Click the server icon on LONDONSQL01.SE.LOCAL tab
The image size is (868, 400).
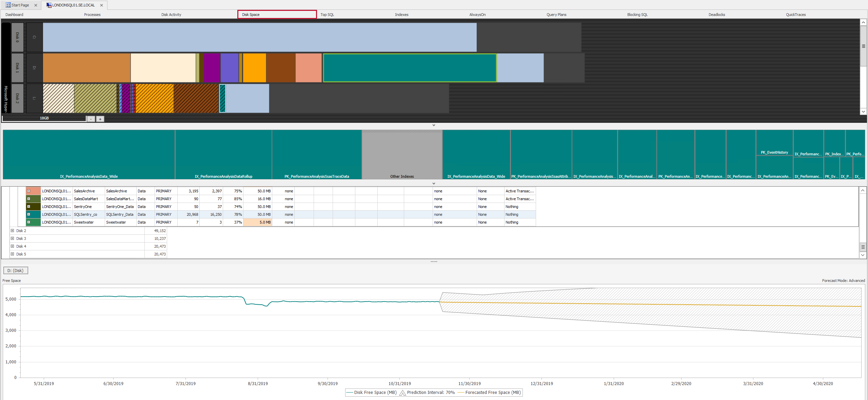tap(49, 5)
